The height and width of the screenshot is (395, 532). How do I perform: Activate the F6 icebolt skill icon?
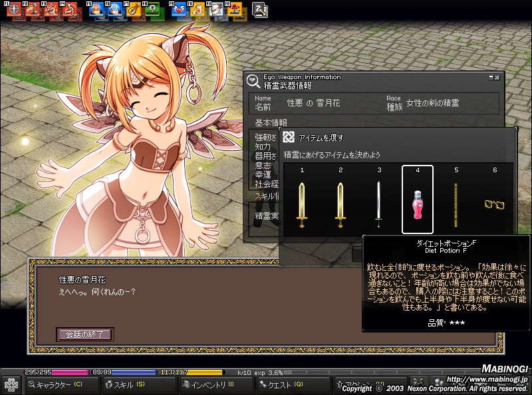[x=115, y=9]
